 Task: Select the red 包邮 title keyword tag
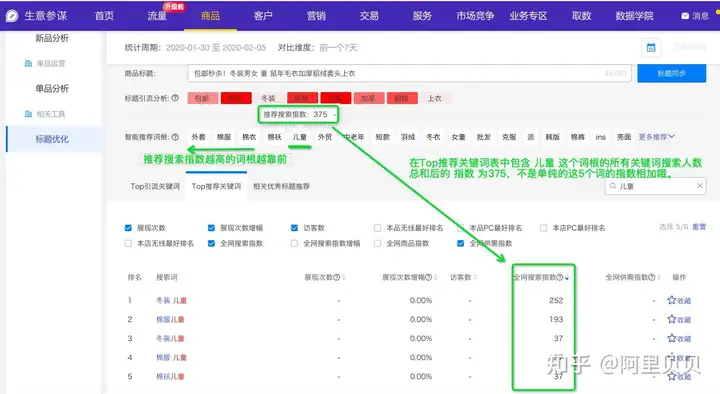(202, 98)
